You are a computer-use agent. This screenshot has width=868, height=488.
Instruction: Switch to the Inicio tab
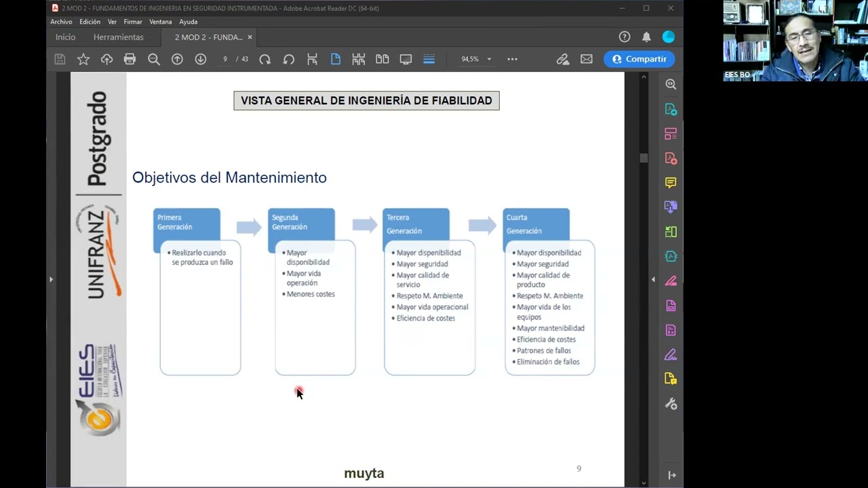[x=66, y=37]
